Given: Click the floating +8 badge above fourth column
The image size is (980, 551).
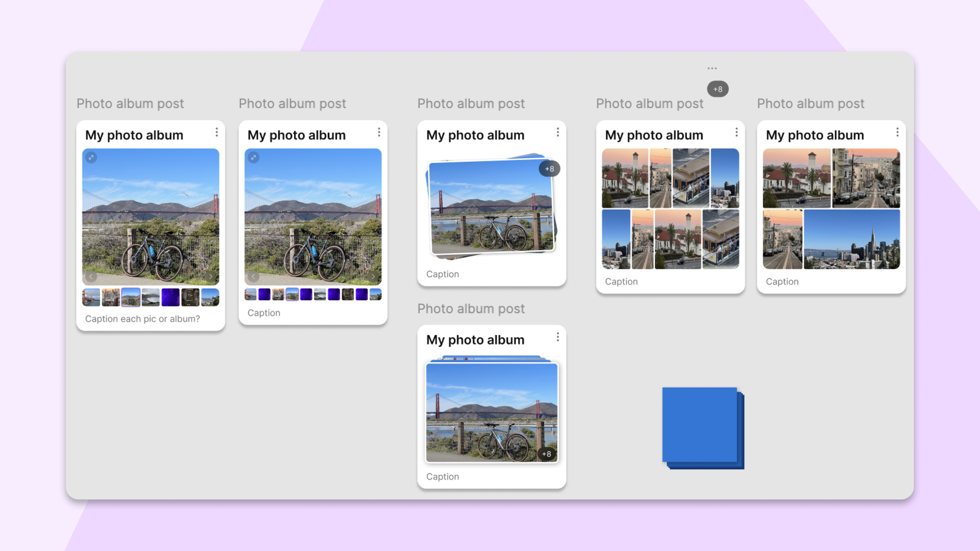Looking at the screenshot, I should click(x=717, y=89).
